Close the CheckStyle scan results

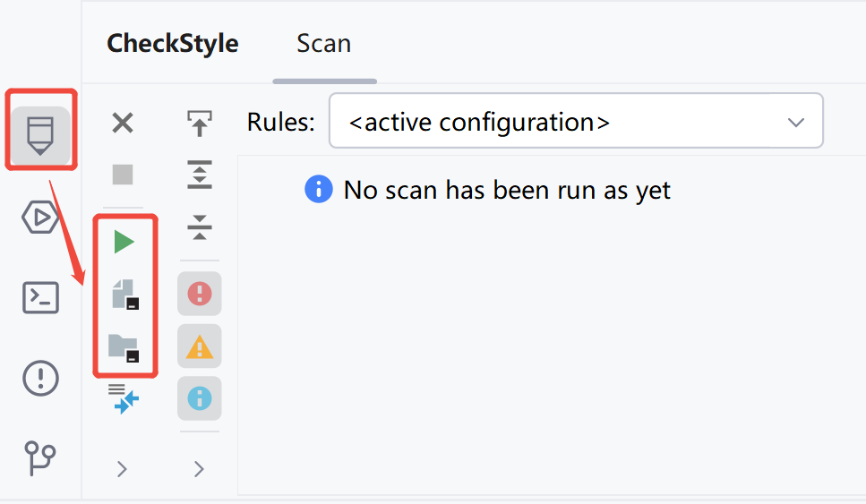(x=123, y=124)
